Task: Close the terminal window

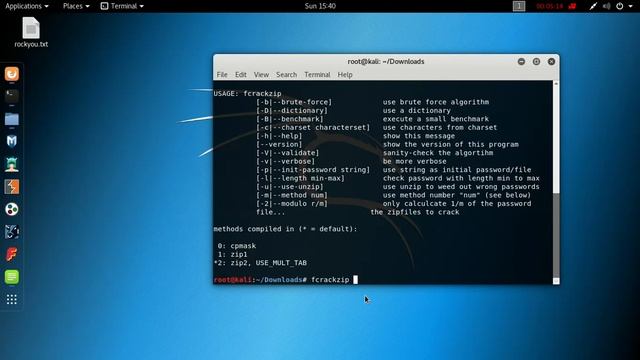Action: pos(551,62)
